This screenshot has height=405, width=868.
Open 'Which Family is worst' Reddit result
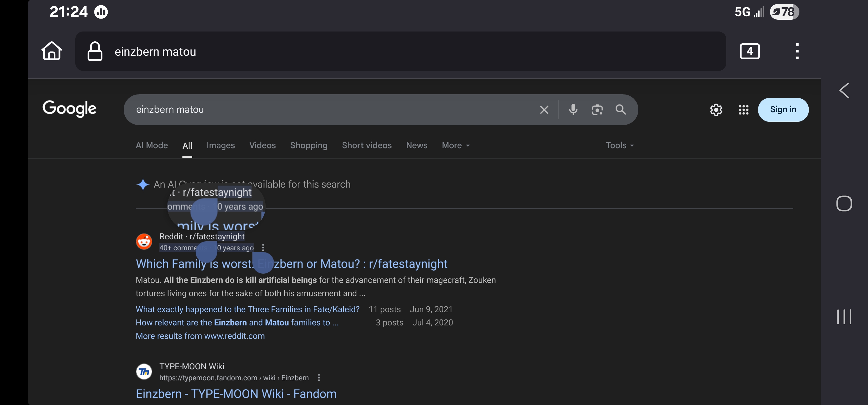[291, 264]
